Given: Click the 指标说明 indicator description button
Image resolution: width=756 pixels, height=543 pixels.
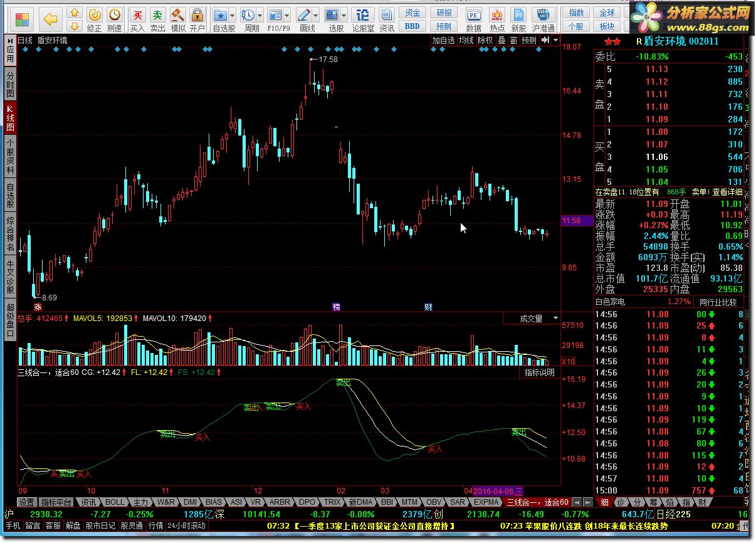Looking at the screenshot, I should (540, 372).
